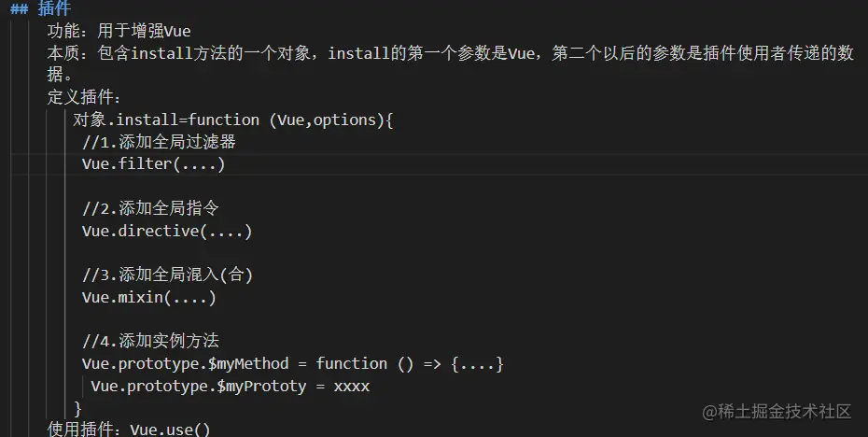Click the closing brace of install function
Viewport: 868px width, 437px height.
[x=78, y=408]
